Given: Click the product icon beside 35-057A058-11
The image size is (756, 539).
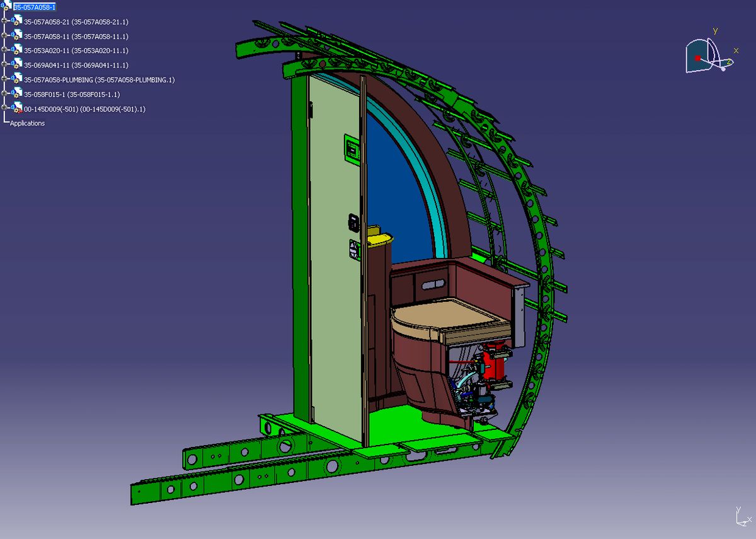Looking at the screenshot, I should click(17, 35).
